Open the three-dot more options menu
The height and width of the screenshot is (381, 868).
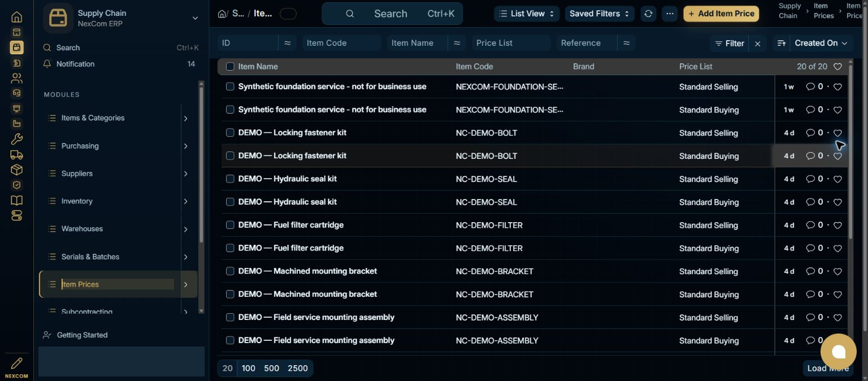point(670,14)
